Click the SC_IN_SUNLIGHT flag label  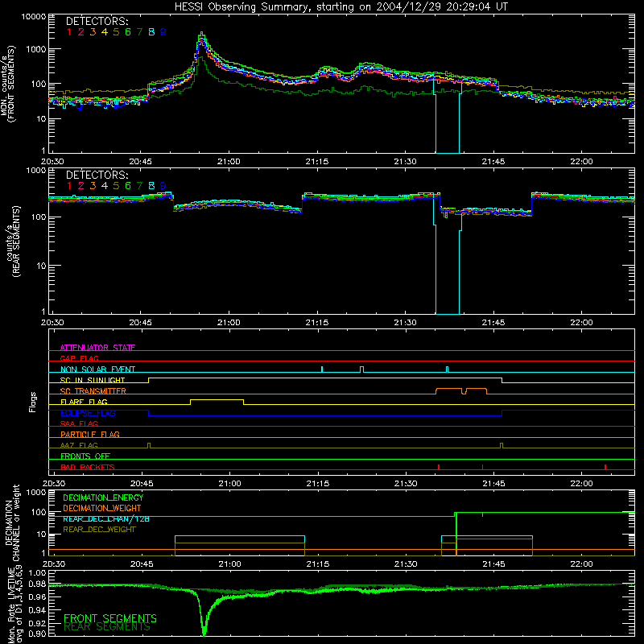coord(93,380)
